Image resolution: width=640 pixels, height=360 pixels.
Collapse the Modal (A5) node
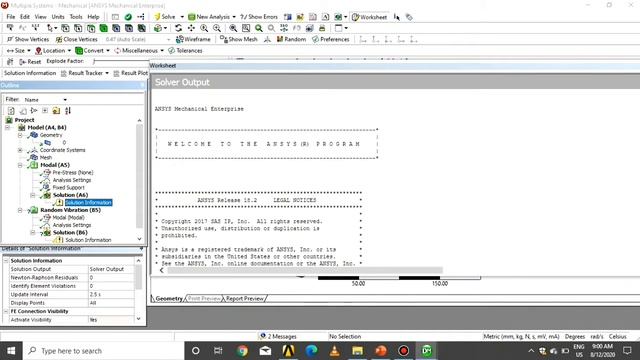[x=20, y=165]
